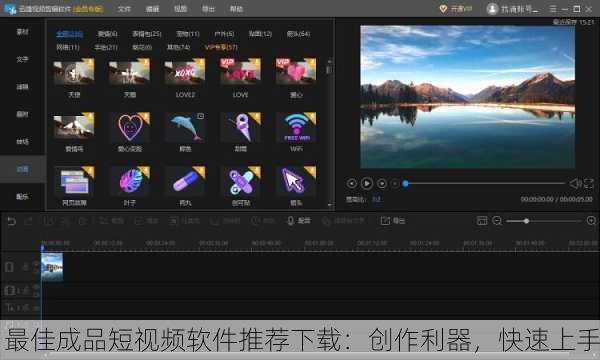Click the fit-timeline icon beside zoom-out
600x360 pixels.
[x=482, y=221]
